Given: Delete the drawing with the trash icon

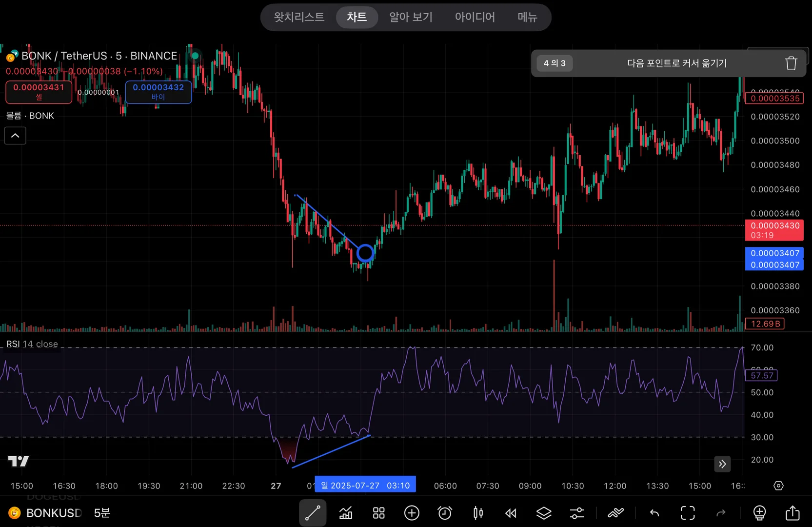Looking at the screenshot, I should click(x=791, y=63).
